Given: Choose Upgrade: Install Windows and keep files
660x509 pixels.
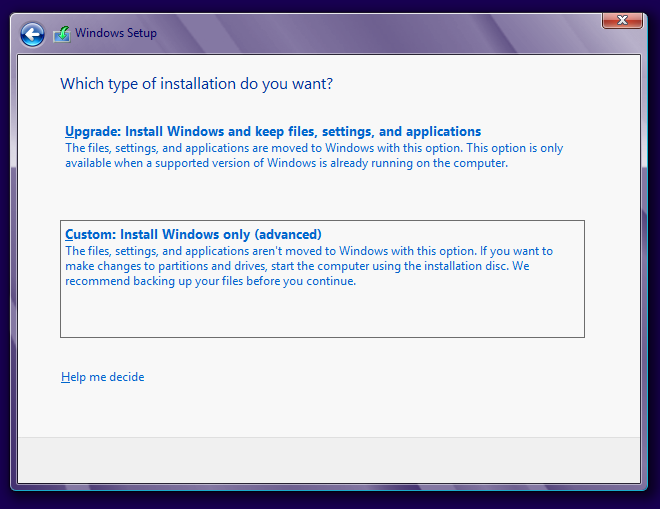Looking at the screenshot, I should coord(273,132).
